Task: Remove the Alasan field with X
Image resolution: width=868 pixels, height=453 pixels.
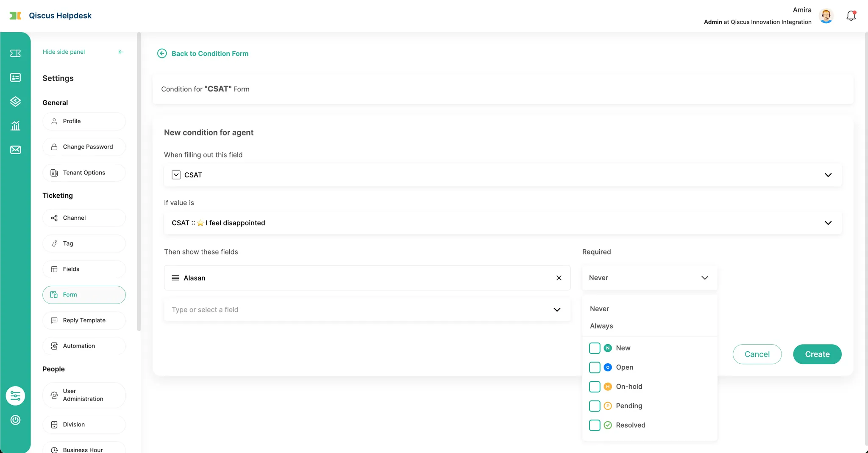Action: tap(559, 278)
